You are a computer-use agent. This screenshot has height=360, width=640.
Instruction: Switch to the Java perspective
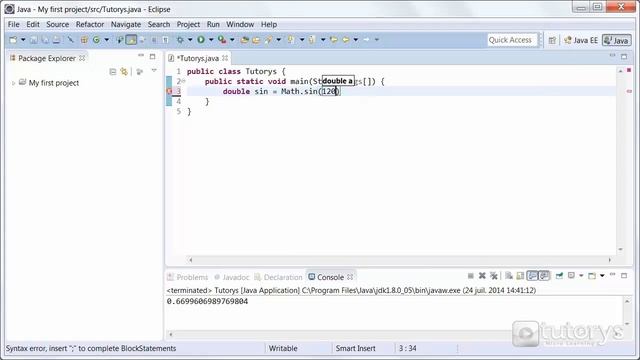pos(617,40)
